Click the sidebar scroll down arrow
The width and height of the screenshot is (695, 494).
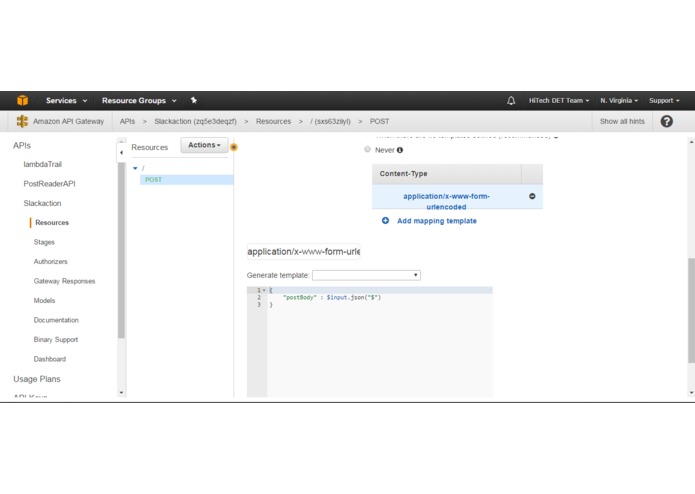[121, 393]
